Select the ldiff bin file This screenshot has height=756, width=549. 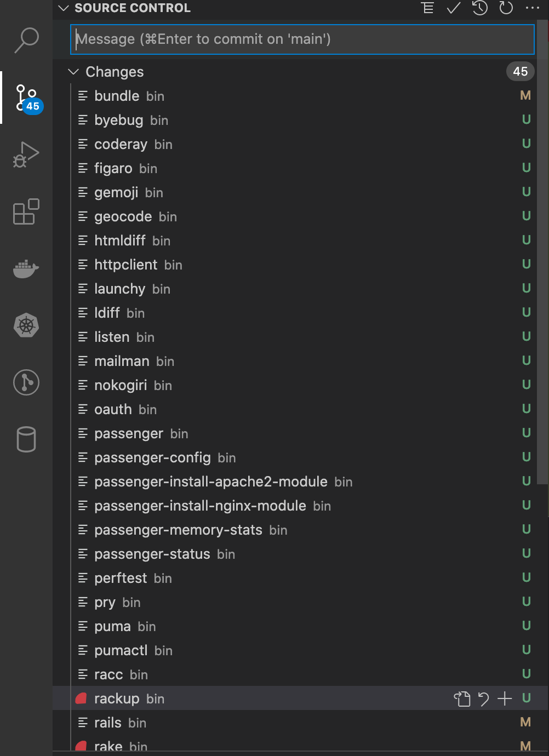coord(300,313)
